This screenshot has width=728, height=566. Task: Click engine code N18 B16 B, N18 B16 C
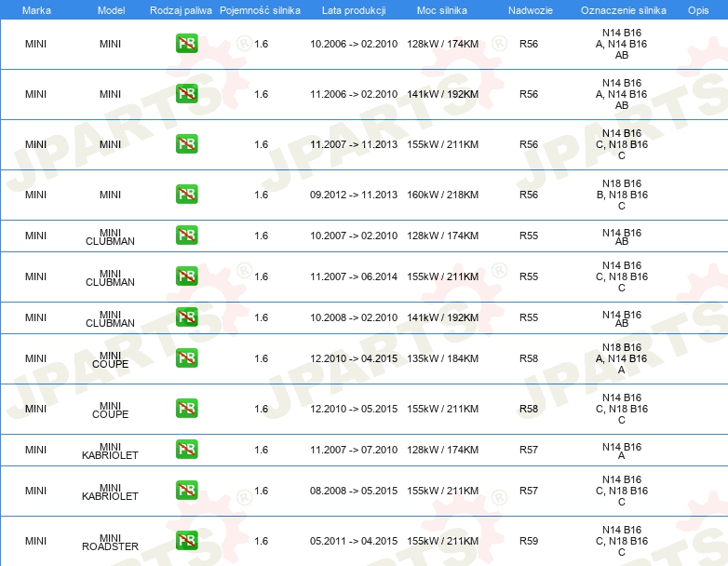click(622, 195)
